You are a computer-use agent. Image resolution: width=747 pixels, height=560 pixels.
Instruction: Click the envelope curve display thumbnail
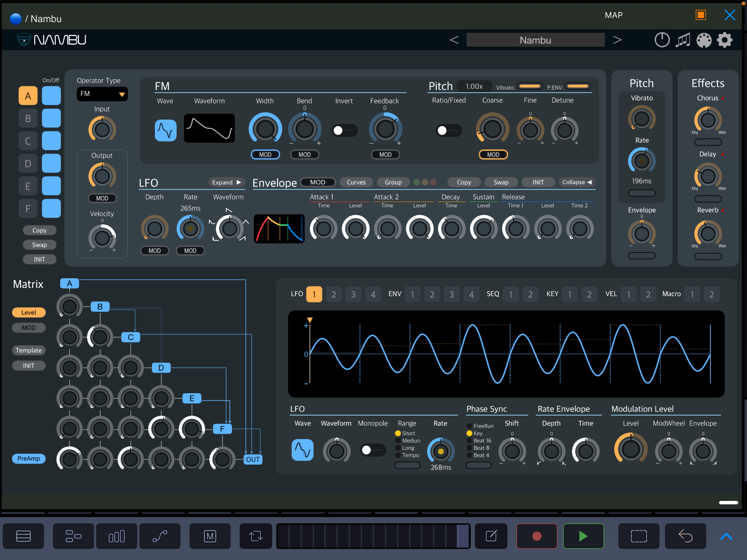pyautogui.click(x=279, y=229)
